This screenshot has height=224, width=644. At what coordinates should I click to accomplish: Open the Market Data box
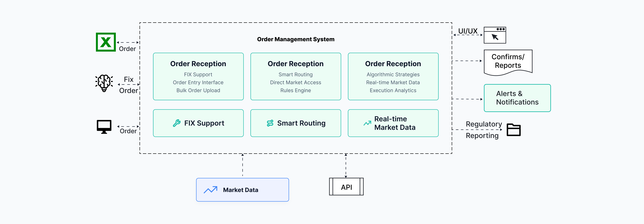pos(242,190)
